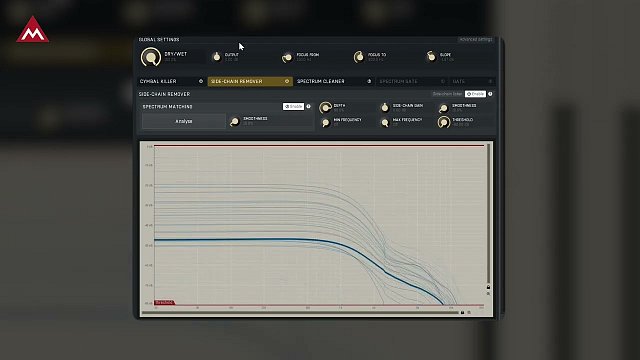Switch to the Spectrum Gate tab
This screenshot has width=640, height=360.
coord(411,81)
